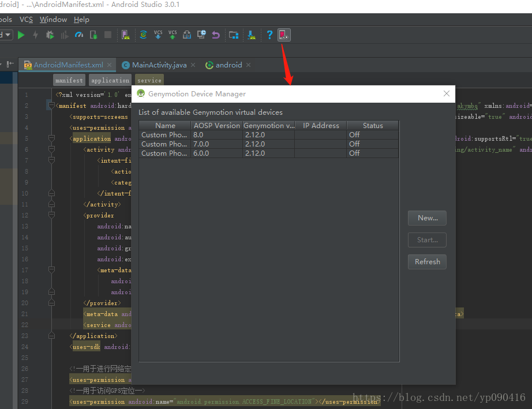Sort by Name column header
532x409 pixels.
click(x=165, y=126)
